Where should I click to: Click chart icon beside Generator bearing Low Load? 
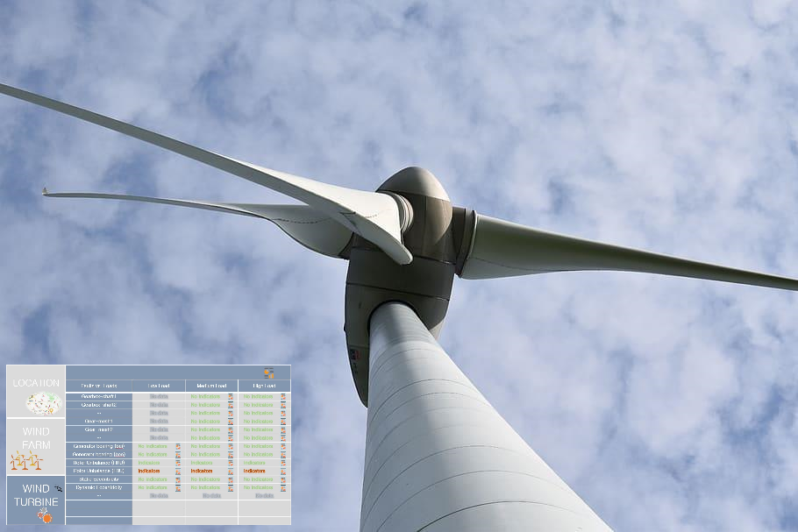177,446
